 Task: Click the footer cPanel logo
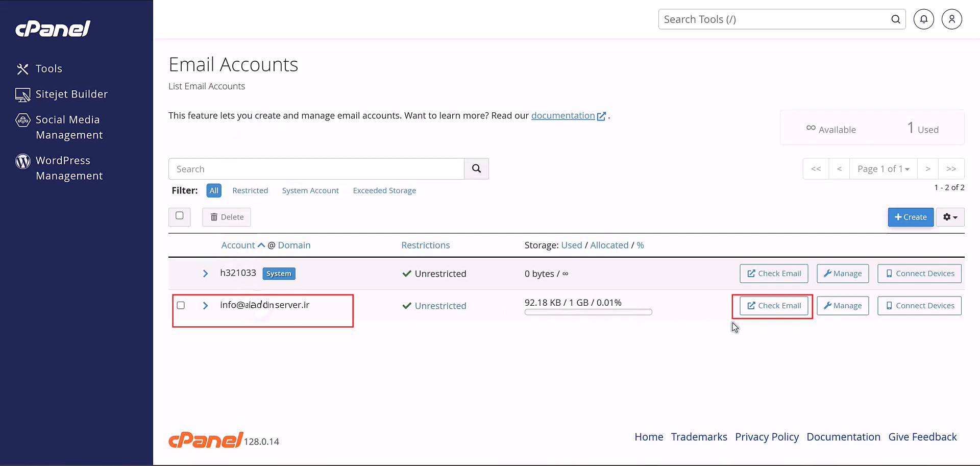click(x=206, y=439)
